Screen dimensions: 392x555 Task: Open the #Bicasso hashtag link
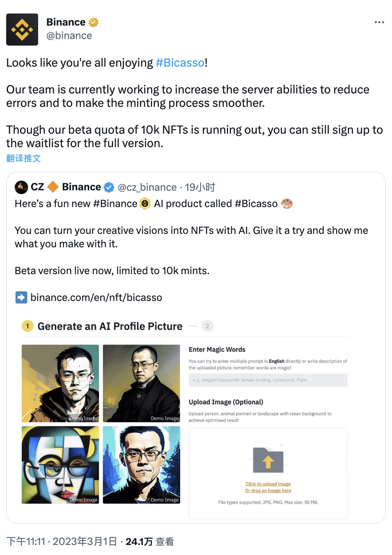[x=180, y=62]
